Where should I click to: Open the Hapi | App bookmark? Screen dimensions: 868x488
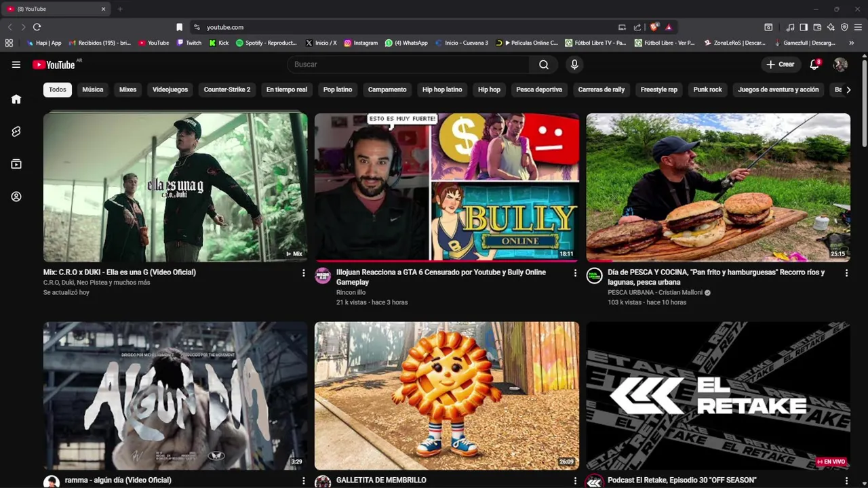(44, 43)
